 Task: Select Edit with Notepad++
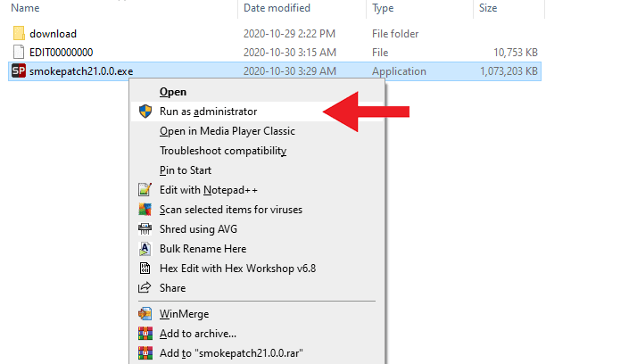click(x=209, y=190)
